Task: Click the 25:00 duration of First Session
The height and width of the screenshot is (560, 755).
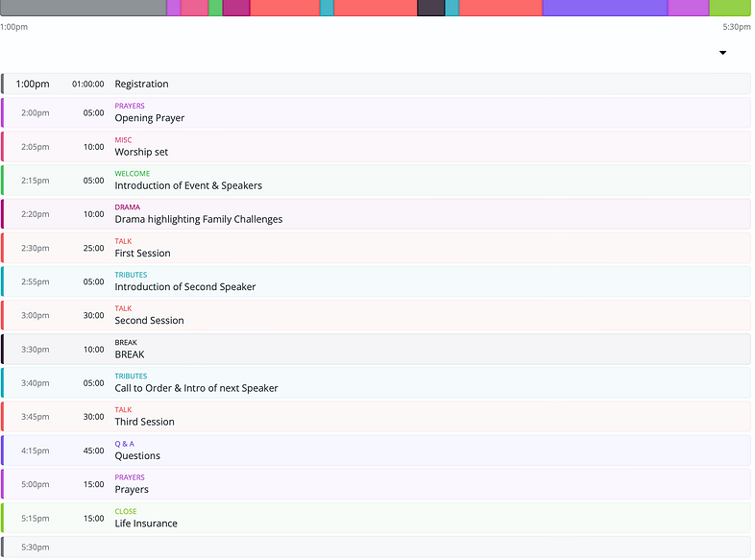Action: tap(93, 248)
